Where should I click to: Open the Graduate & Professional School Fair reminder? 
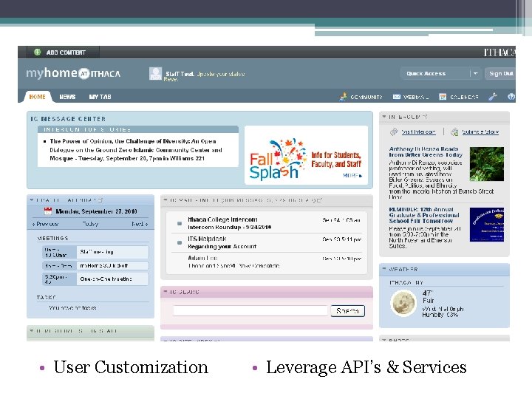click(x=424, y=215)
